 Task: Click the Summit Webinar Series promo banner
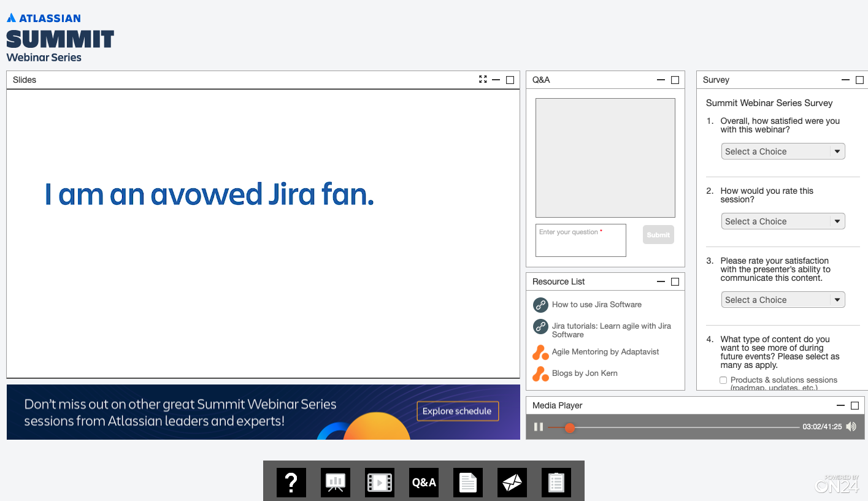click(263, 412)
